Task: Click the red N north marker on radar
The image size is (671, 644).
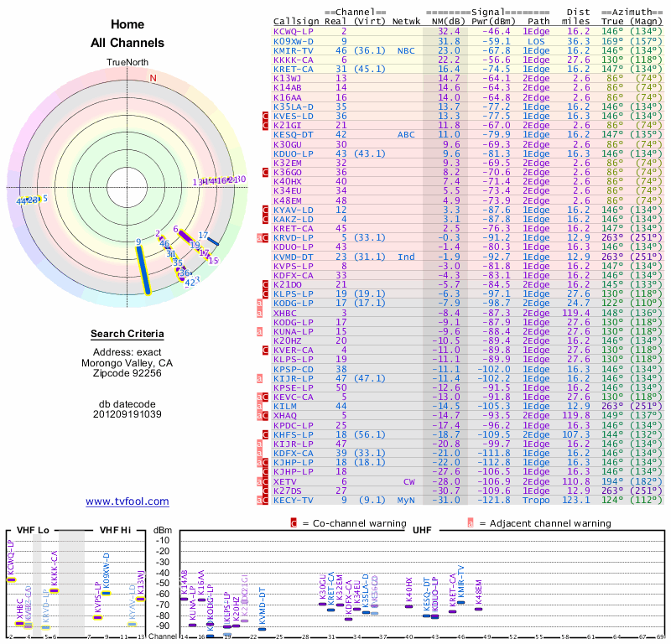Action: (153, 79)
